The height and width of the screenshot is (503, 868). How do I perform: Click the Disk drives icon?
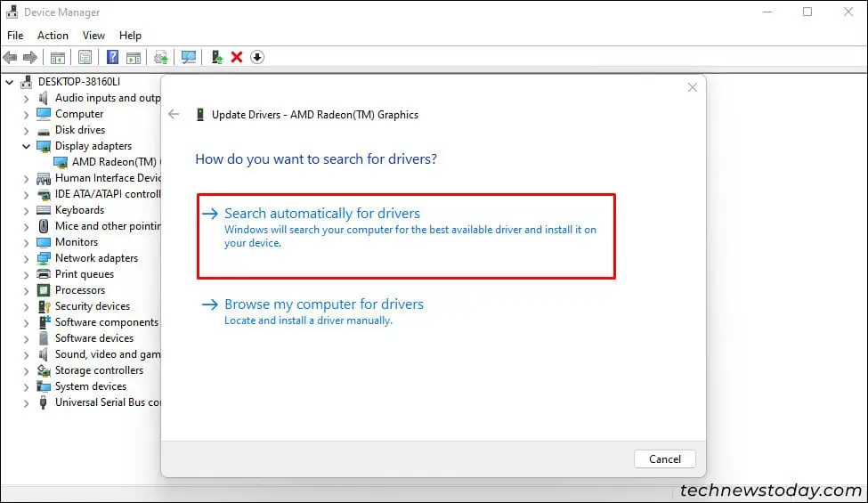pos(44,131)
